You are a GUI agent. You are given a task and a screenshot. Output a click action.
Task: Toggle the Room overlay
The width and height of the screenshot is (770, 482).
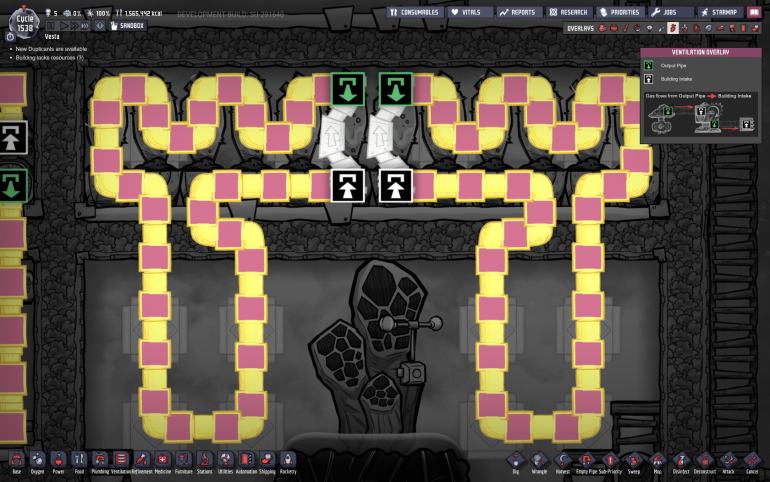point(720,28)
